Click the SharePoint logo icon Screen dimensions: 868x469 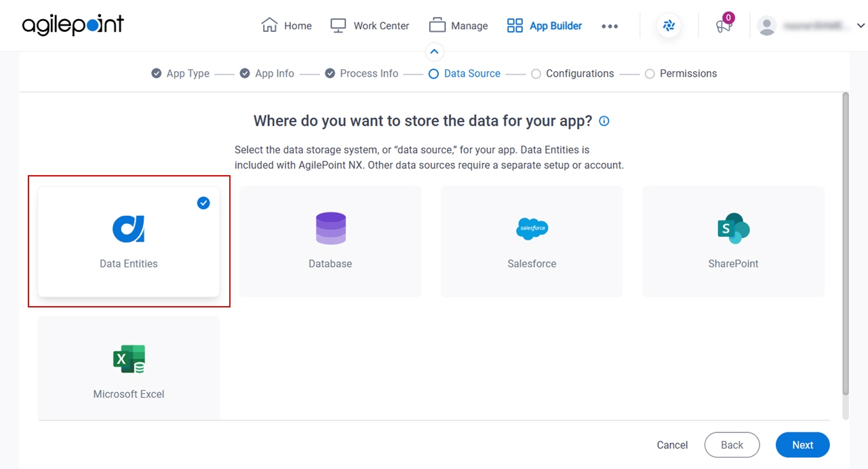tap(734, 229)
